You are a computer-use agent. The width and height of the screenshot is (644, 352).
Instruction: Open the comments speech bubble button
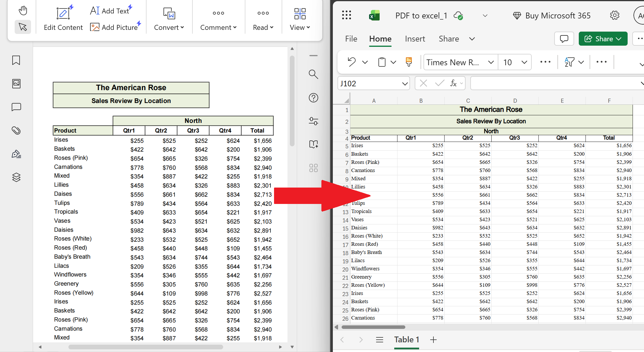(x=564, y=39)
